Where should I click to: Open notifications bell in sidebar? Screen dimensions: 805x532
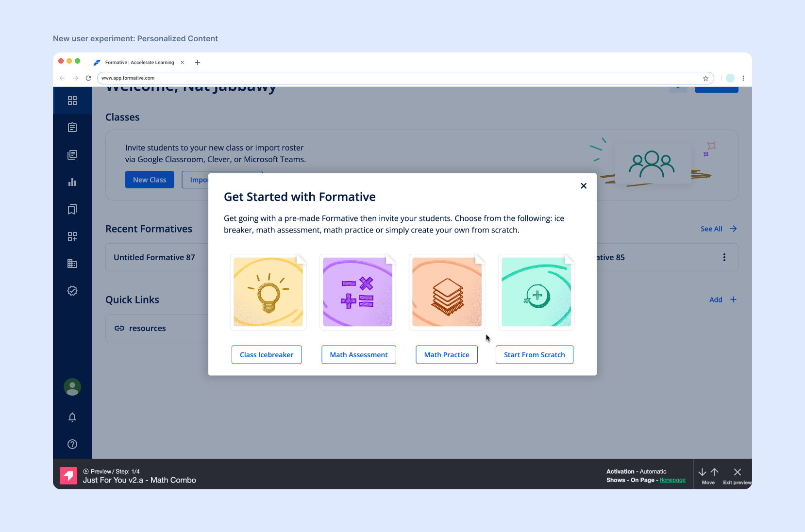[72, 417]
